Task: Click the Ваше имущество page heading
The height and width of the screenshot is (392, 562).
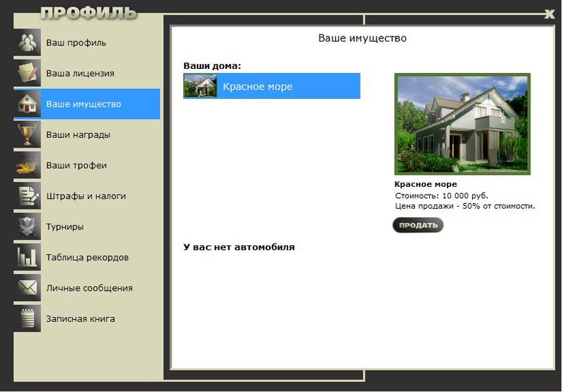Action: [x=362, y=38]
